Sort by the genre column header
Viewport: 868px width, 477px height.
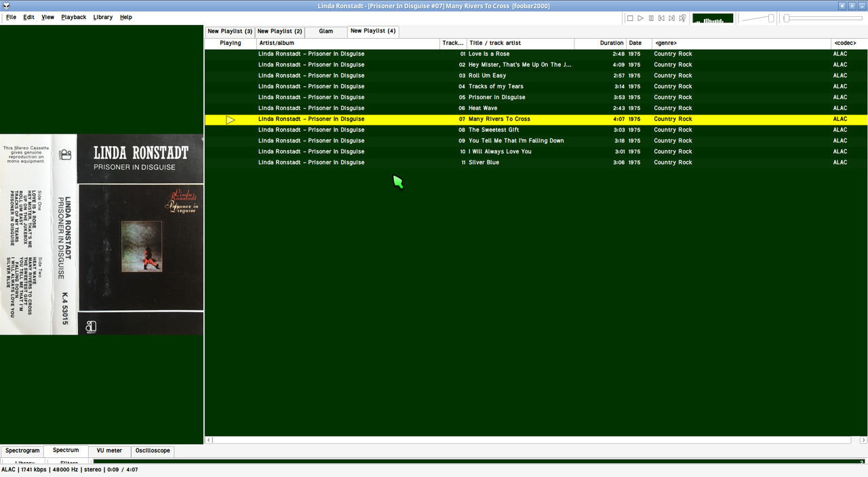tap(741, 43)
